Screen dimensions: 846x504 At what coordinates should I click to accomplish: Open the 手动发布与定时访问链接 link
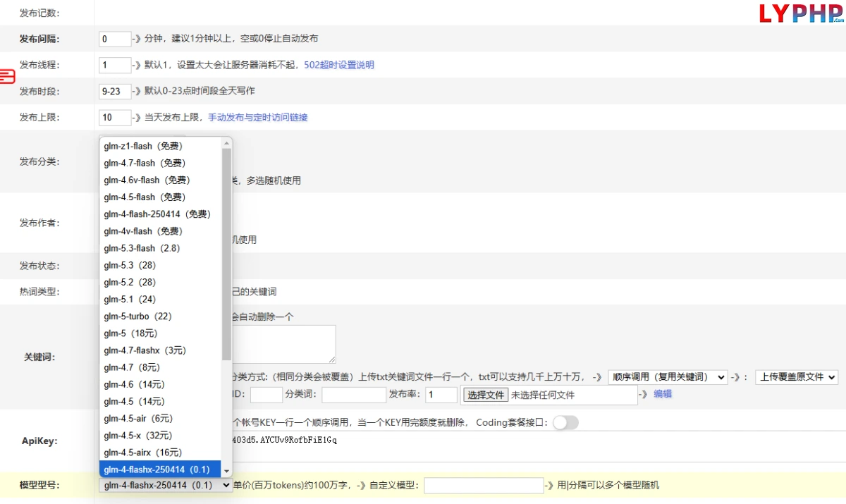point(258,117)
